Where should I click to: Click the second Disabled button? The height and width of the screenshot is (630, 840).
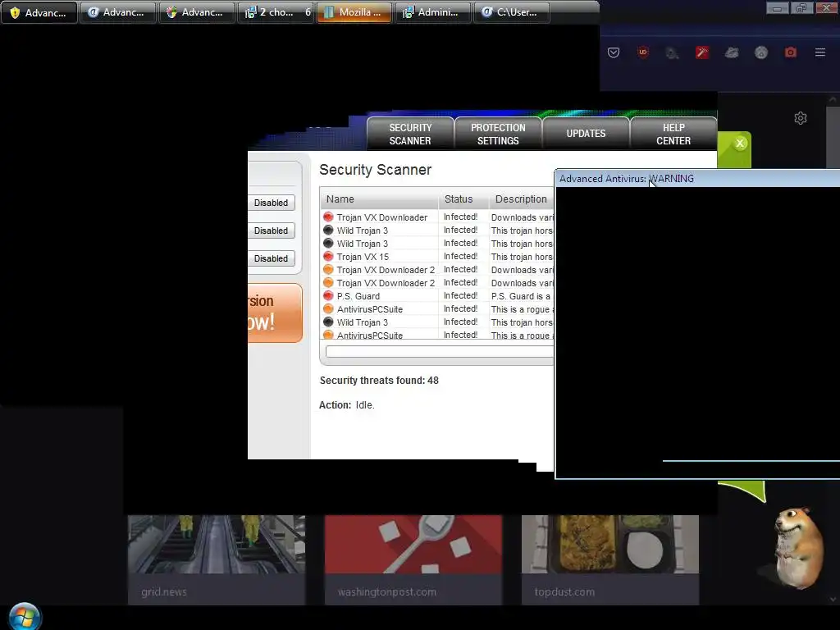(x=271, y=231)
